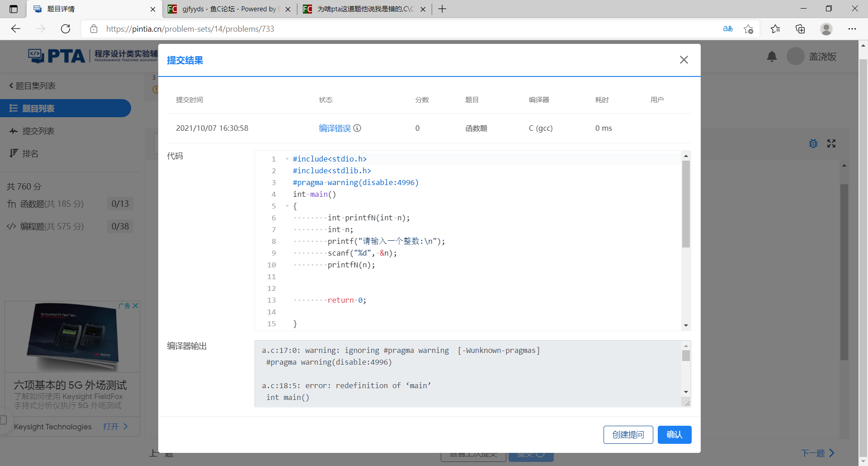The height and width of the screenshot is (466, 868).
Task: Click the 5G ad thumbnail image
Action: pos(72,337)
